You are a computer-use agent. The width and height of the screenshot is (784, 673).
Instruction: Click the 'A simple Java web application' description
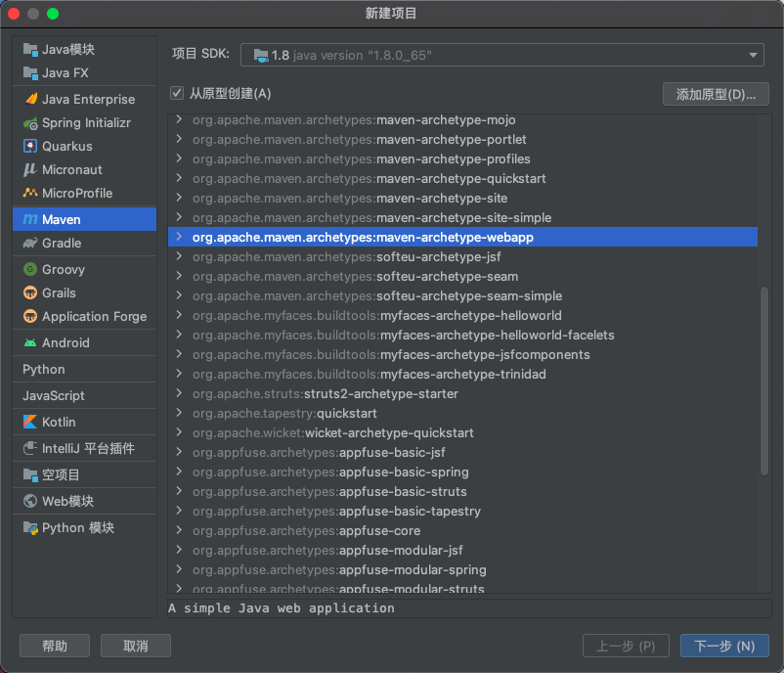[x=282, y=608]
